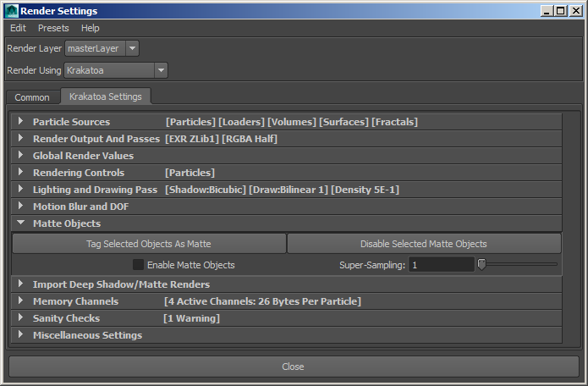Open the Render Using Krakatoa dropdown
The image size is (588, 386).
click(x=116, y=70)
